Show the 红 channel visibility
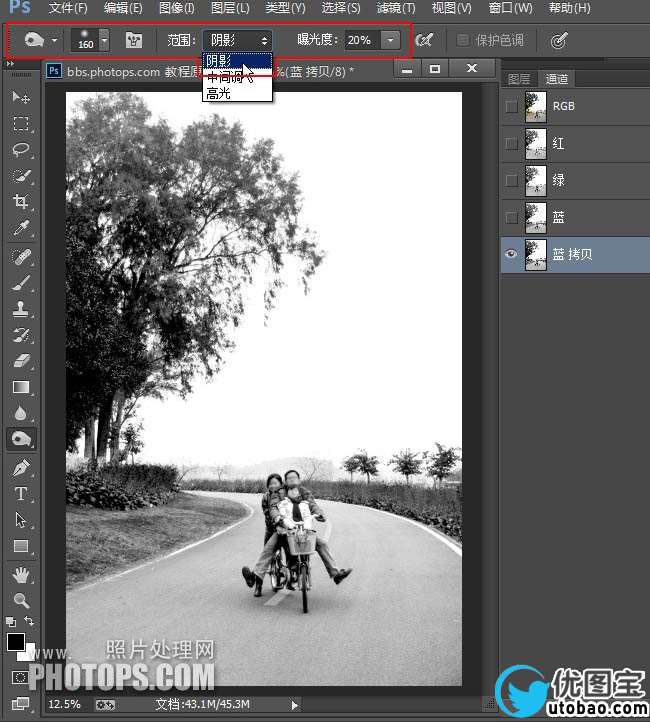Viewport: 650px width, 722px height. coord(511,144)
